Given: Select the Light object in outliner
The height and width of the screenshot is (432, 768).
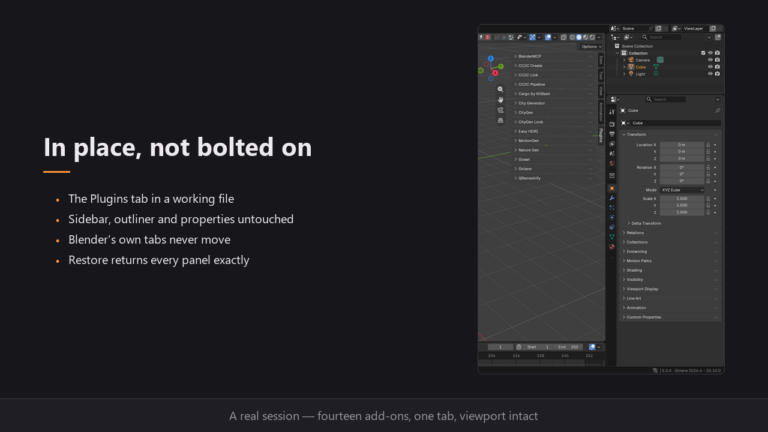Looking at the screenshot, I should 640,74.
